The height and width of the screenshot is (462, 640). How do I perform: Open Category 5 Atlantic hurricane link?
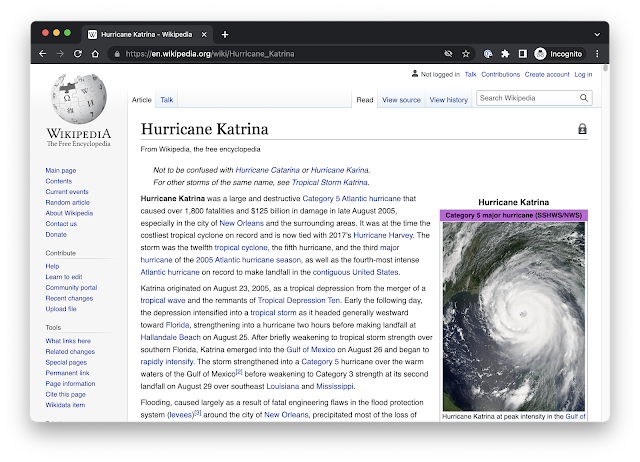coord(352,199)
